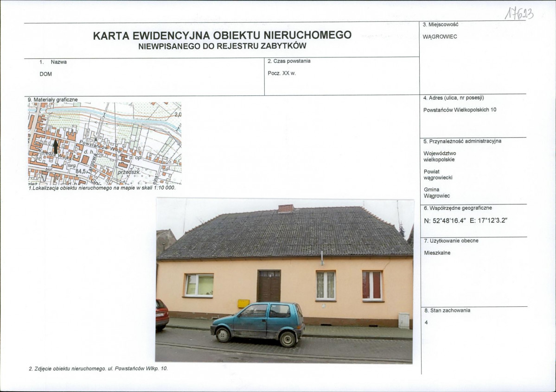Image resolution: width=556 pixels, height=392 pixels.
Task: Click 'Powstańców Wlkp.' street name on the map
Action: 100,145
